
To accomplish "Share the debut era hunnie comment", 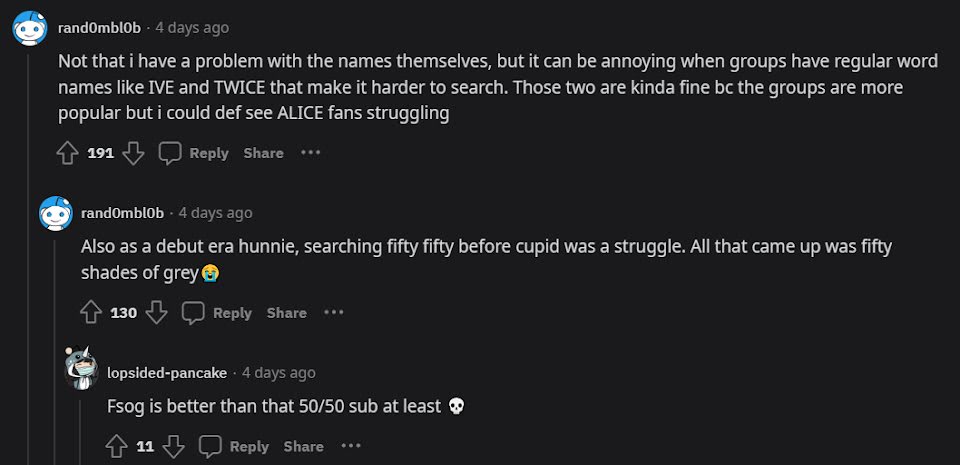I will point(287,313).
